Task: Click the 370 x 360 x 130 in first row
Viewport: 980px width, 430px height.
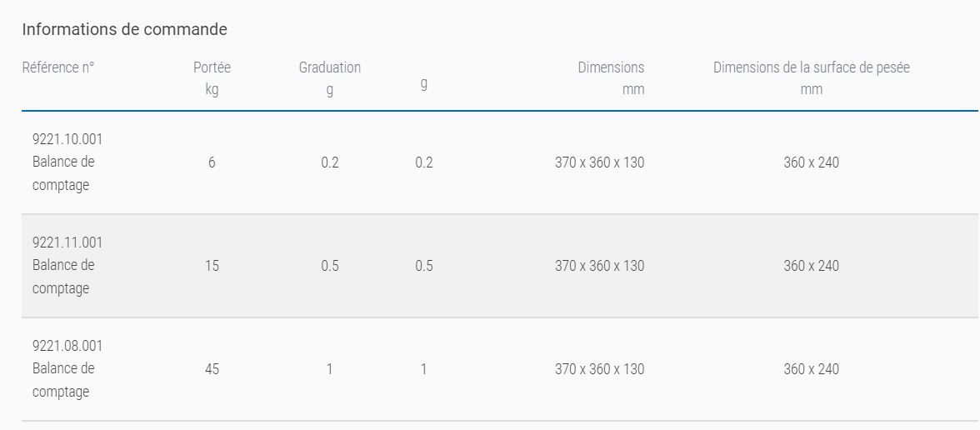Action: 599,162
